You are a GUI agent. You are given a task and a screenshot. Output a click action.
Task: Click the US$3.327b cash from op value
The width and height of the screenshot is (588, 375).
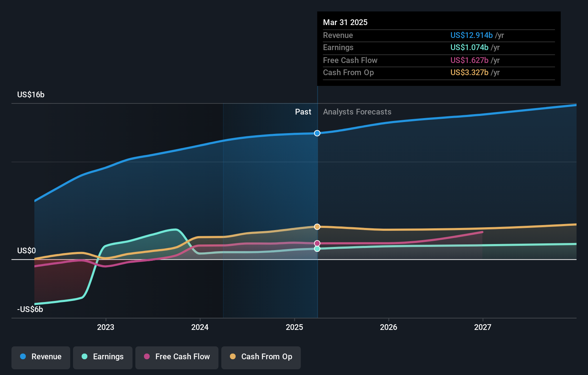pyautogui.click(x=469, y=72)
